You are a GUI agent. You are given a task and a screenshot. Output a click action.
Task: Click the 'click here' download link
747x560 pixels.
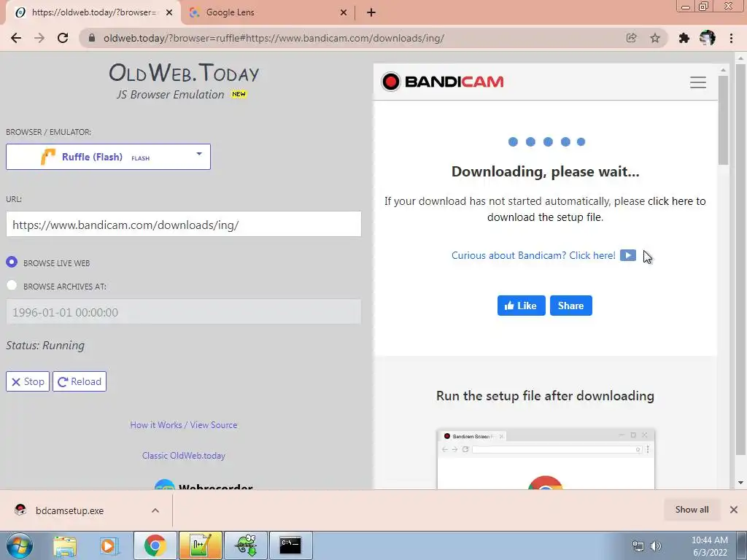[670, 201]
